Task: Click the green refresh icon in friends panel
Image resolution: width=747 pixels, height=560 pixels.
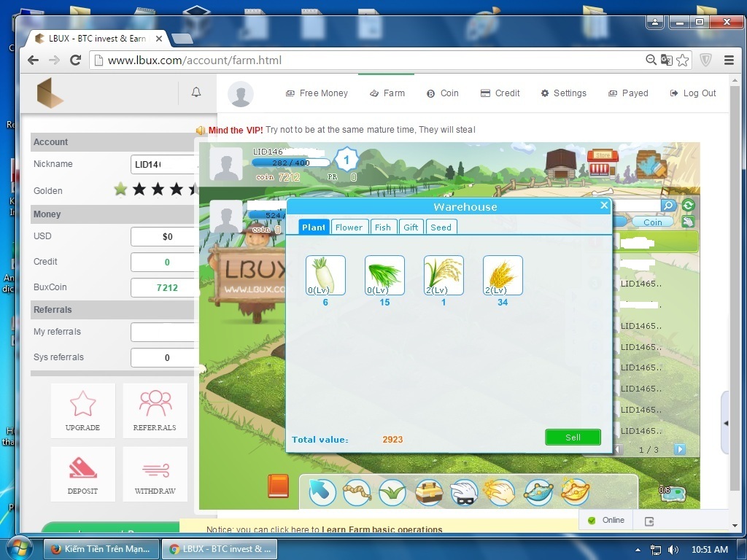Action: pos(688,205)
